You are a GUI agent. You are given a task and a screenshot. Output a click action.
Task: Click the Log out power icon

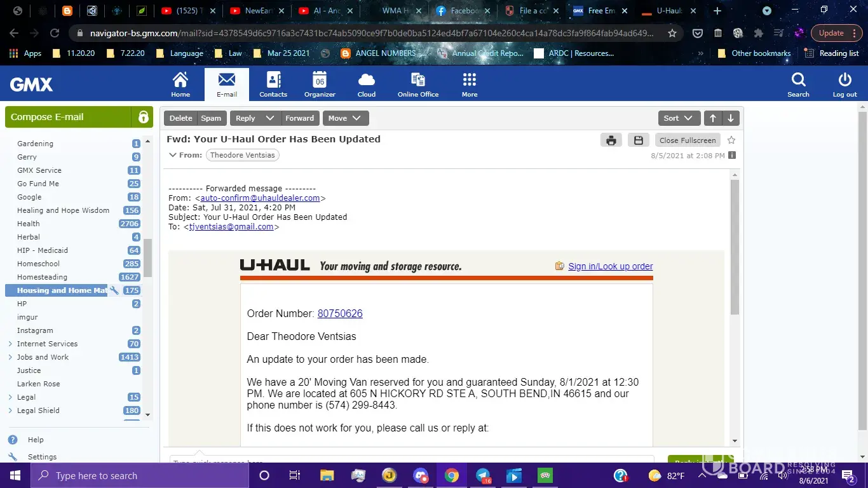pyautogui.click(x=844, y=85)
